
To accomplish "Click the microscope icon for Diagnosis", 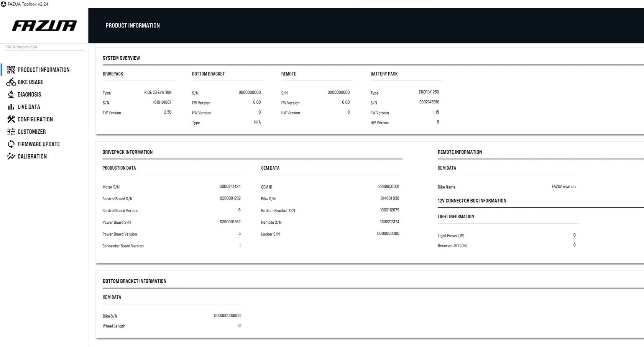I will (x=11, y=95).
